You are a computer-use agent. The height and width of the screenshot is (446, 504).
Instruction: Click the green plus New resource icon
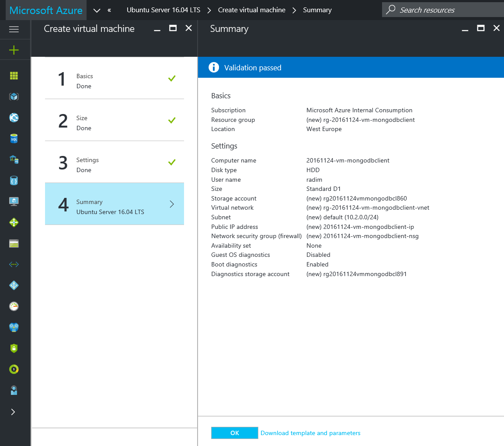(x=14, y=50)
